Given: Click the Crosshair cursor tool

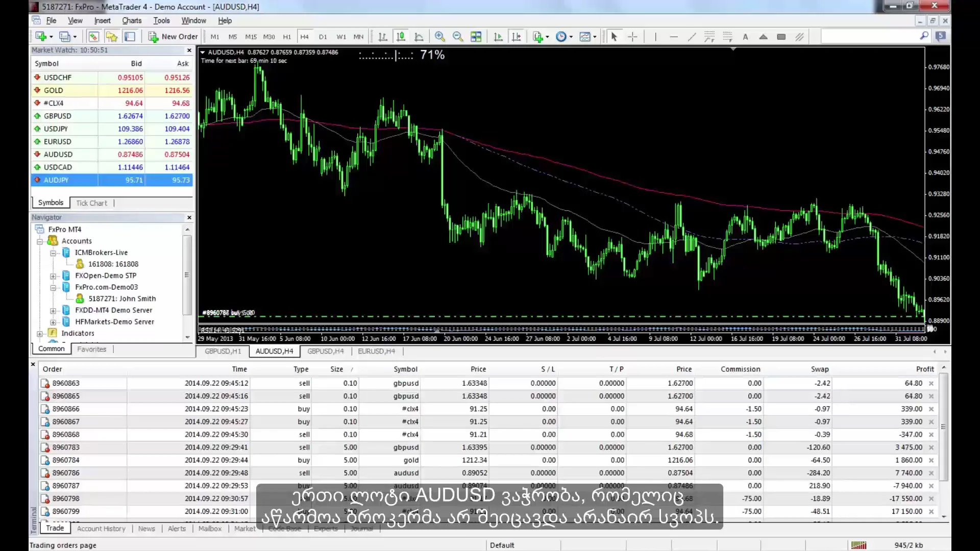Looking at the screenshot, I should click(x=633, y=36).
